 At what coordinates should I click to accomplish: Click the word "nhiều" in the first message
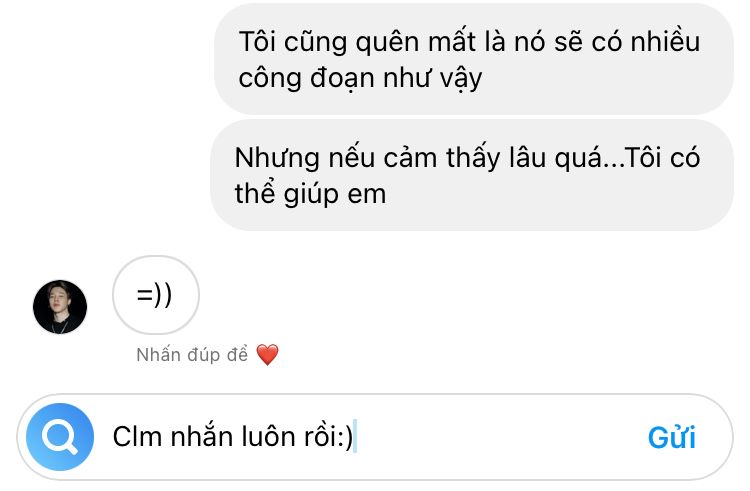[665, 42]
